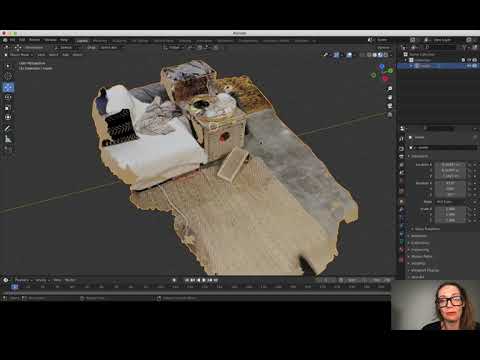Switch to wireframe viewport shading
This screenshot has height=360, width=480.
[x=369, y=55]
